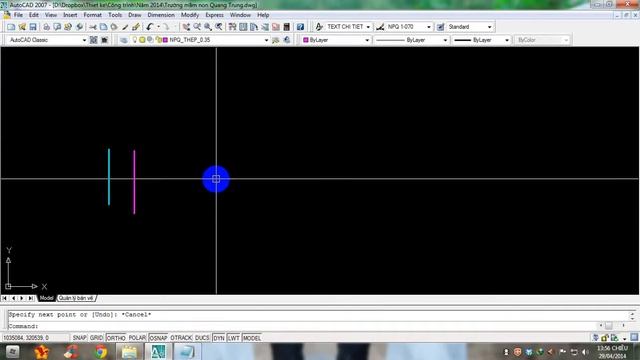Open Workspace Settings icon
This screenshot has width=640, height=360.
pos(93,40)
